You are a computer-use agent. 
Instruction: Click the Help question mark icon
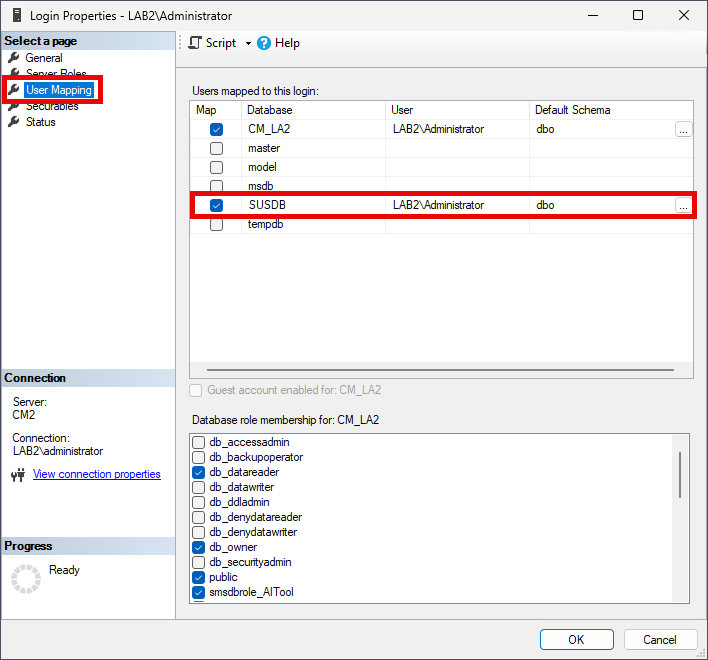pos(264,43)
